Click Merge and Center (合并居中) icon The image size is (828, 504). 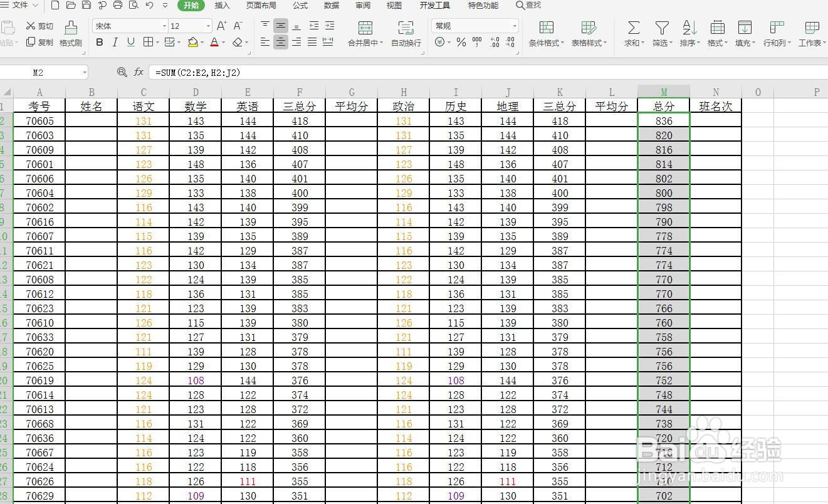[365, 28]
